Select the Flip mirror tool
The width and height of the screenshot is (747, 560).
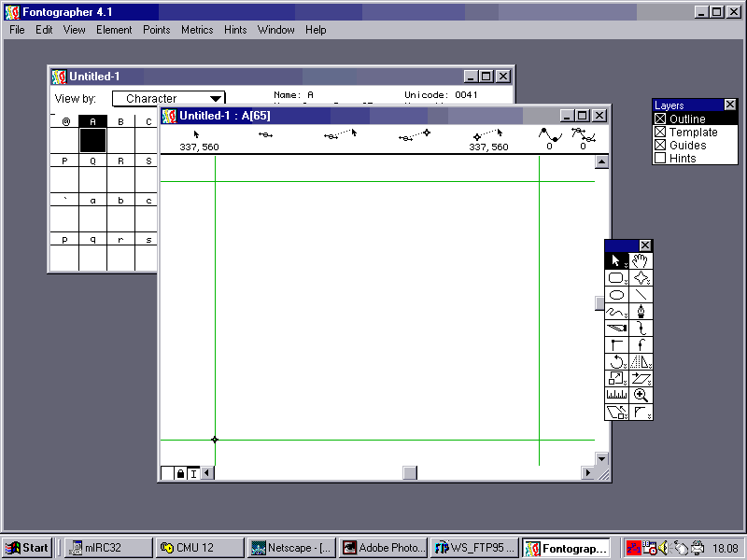pos(641,362)
